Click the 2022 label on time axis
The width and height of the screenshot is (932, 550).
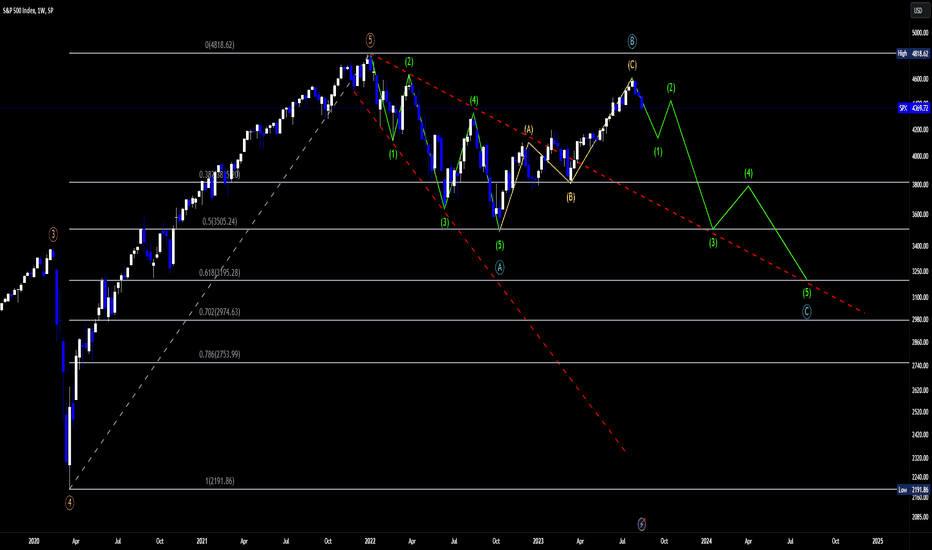pos(370,540)
